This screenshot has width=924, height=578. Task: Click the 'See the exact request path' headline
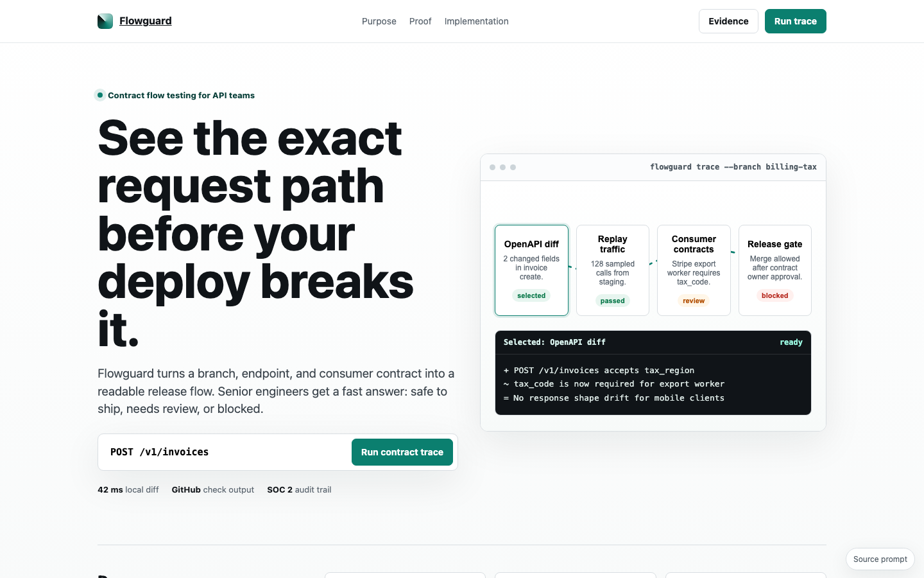pos(257,233)
